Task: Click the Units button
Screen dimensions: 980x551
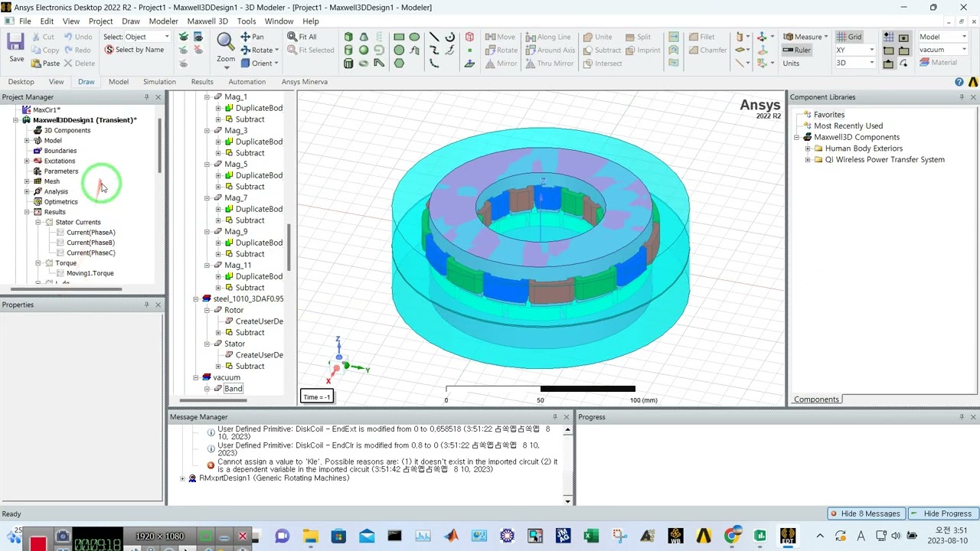Action: pyautogui.click(x=791, y=64)
